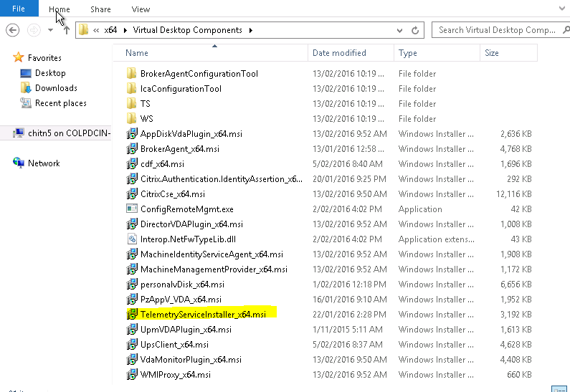Click the 12,116 KB size value
Image resolution: width=570 pixels, height=392 pixels.
(x=514, y=194)
